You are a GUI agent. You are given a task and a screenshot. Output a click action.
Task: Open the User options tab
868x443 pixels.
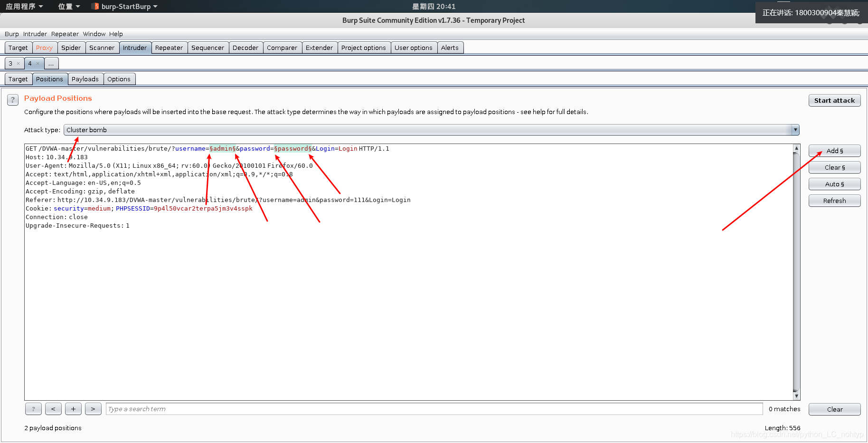point(414,48)
